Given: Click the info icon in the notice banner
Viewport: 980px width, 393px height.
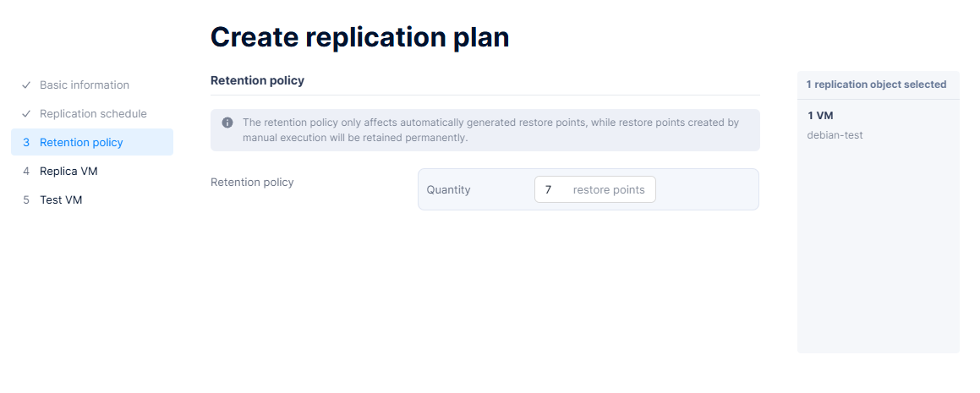Looking at the screenshot, I should point(227,123).
